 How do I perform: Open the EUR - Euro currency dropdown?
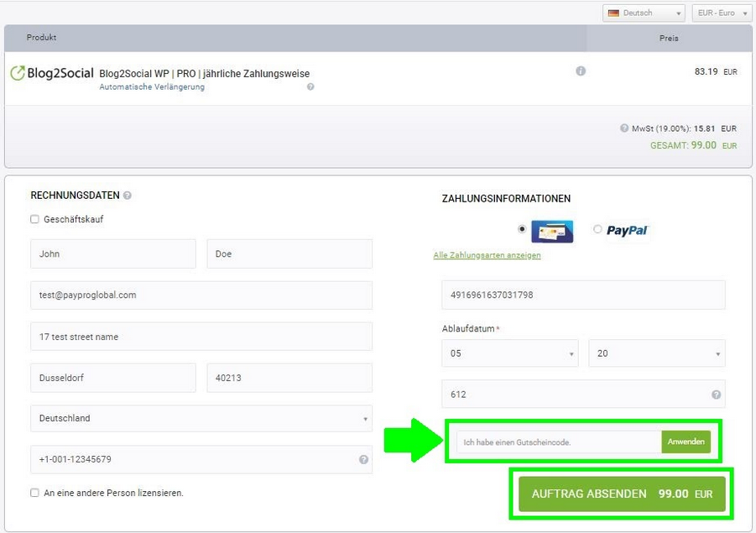click(722, 13)
